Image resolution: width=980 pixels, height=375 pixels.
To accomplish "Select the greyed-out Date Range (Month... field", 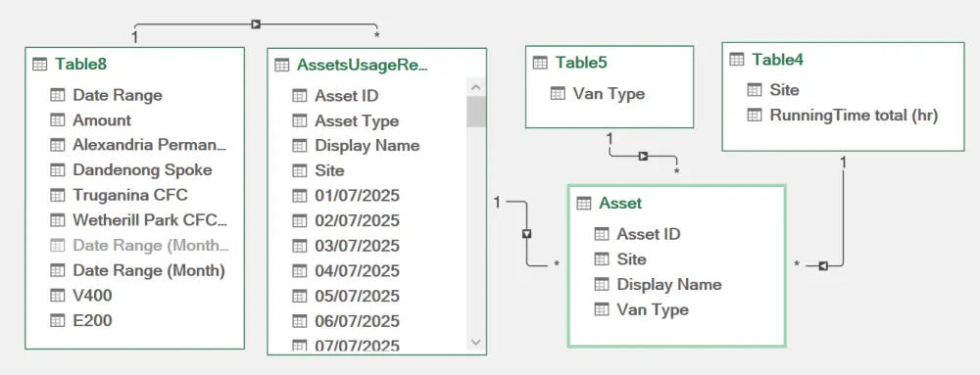I will (151, 245).
